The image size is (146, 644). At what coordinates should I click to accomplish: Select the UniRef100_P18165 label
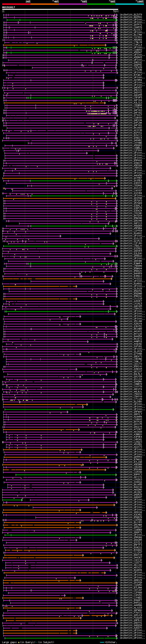pos(131,618)
